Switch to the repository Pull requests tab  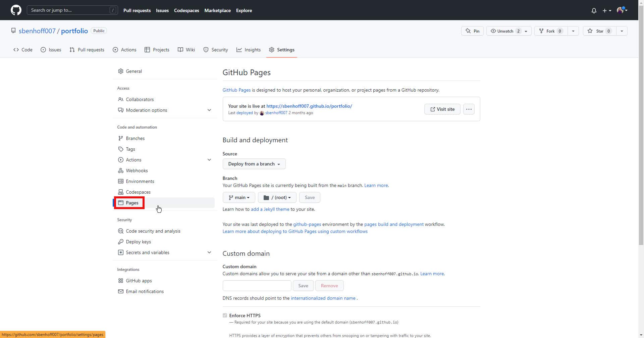(87, 50)
